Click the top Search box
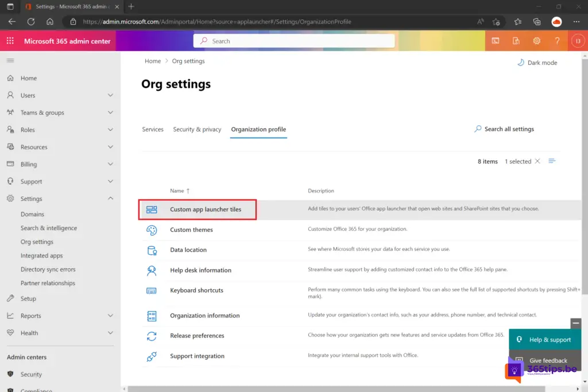This screenshot has height=392, width=588. tap(294, 41)
